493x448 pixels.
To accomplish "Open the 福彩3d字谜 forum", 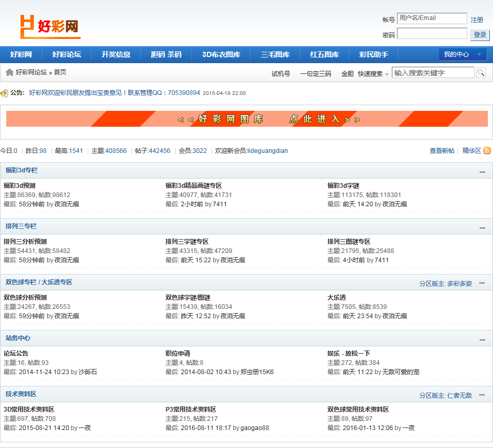I will tap(344, 186).
